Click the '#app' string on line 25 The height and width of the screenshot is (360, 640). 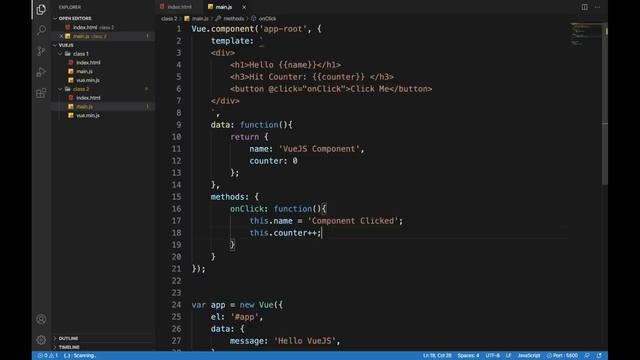tap(244, 317)
